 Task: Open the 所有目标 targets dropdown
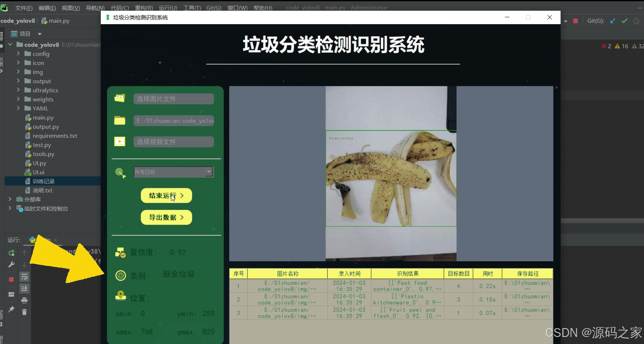[209, 172]
